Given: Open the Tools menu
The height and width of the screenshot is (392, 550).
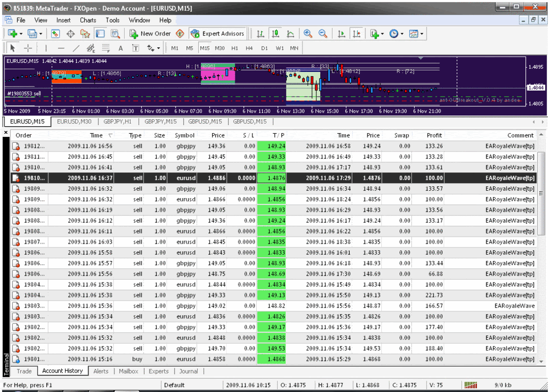Looking at the screenshot, I should click(113, 20).
